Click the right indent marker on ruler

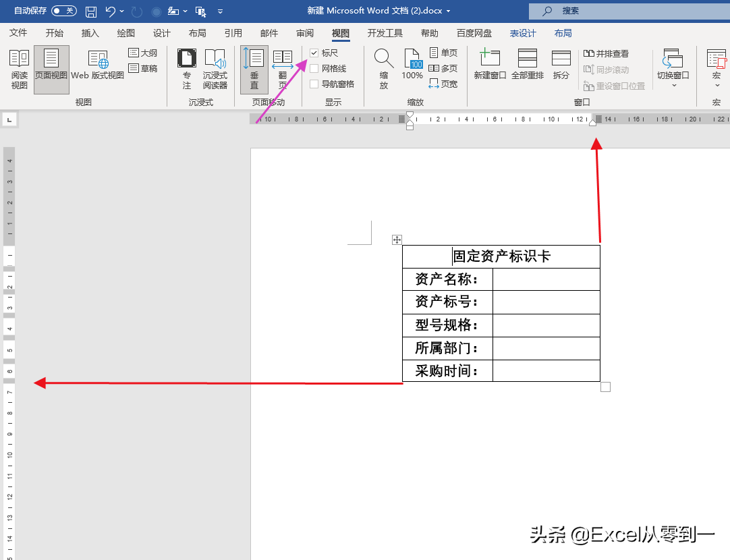click(592, 122)
